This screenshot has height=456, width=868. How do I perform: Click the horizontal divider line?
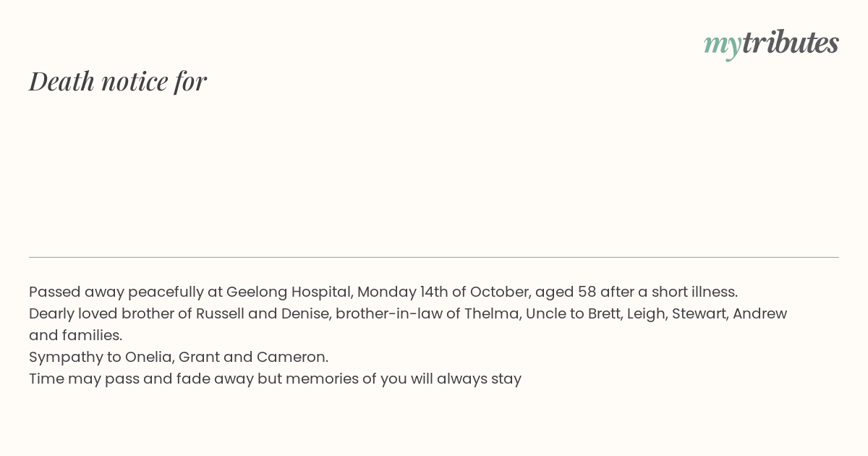tap(434, 257)
